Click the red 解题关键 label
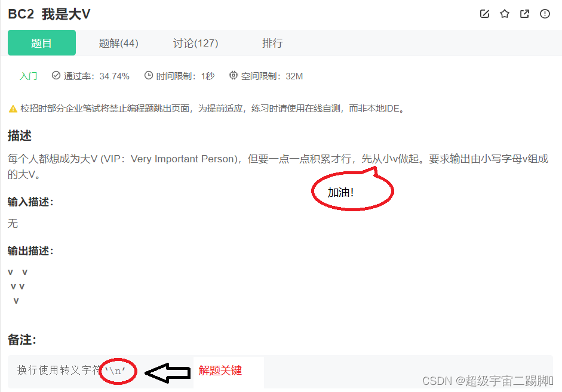The width and height of the screenshot is (562, 392). tap(220, 370)
